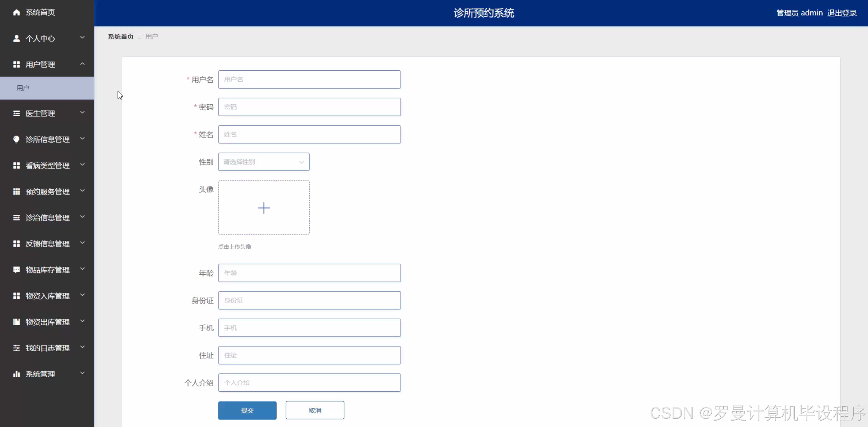The height and width of the screenshot is (427, 868).
Task: Open the 物资入库管理 menu
Action: point(47,296)
